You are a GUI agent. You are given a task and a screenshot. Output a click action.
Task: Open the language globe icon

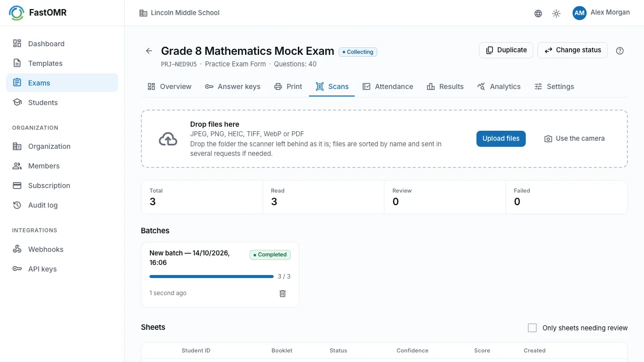coord(538,14)
